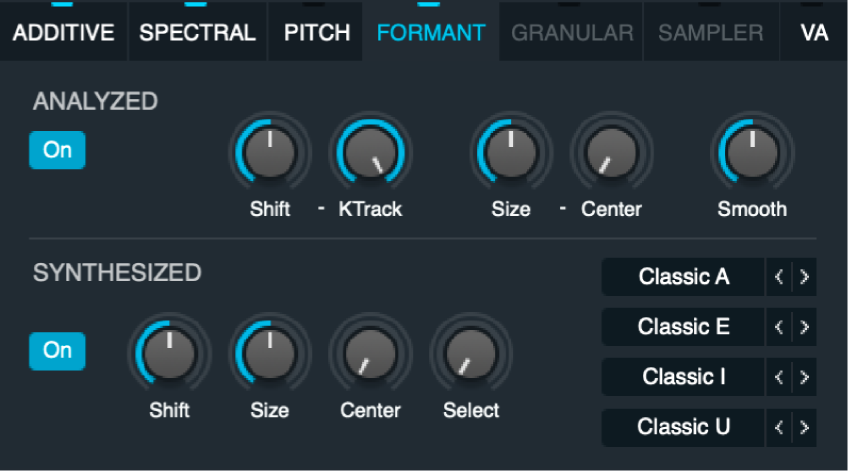The image size is (850, 472).
Task: Switch to the Additive tab
Action: 64,33
